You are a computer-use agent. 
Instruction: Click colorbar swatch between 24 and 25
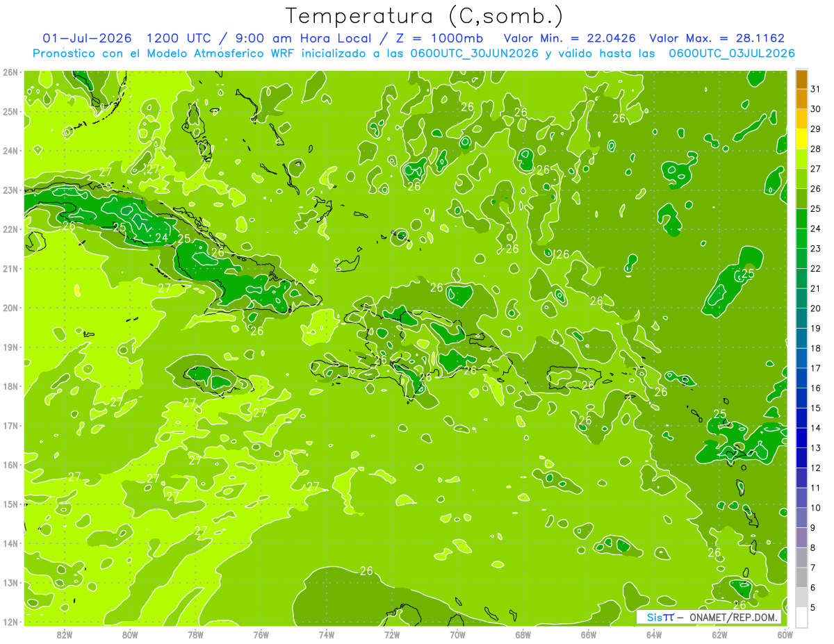(801, 218)
